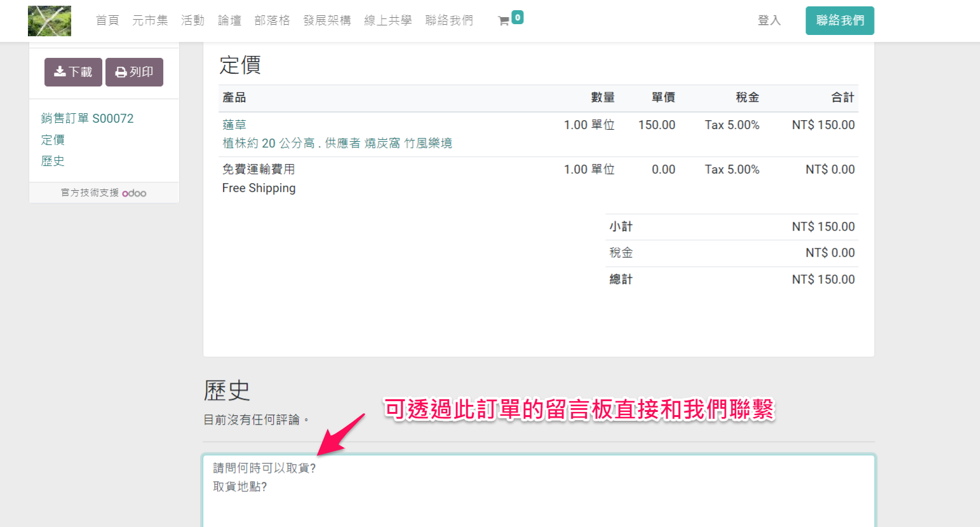The width and height of the screenshot is (980, 527).
Task: Click the site logo image
Action: click(x=50, y=21)
